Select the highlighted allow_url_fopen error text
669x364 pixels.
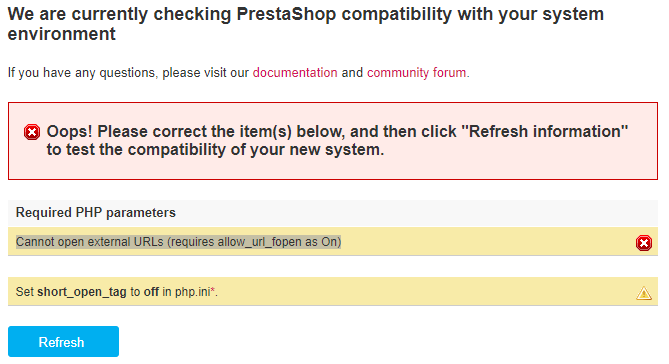point(178,242)
